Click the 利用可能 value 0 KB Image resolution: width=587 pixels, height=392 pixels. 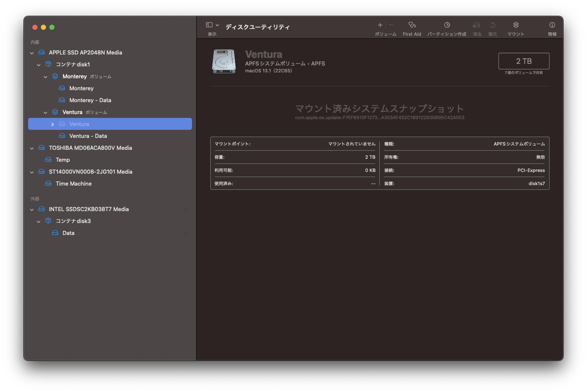(370, 170)
